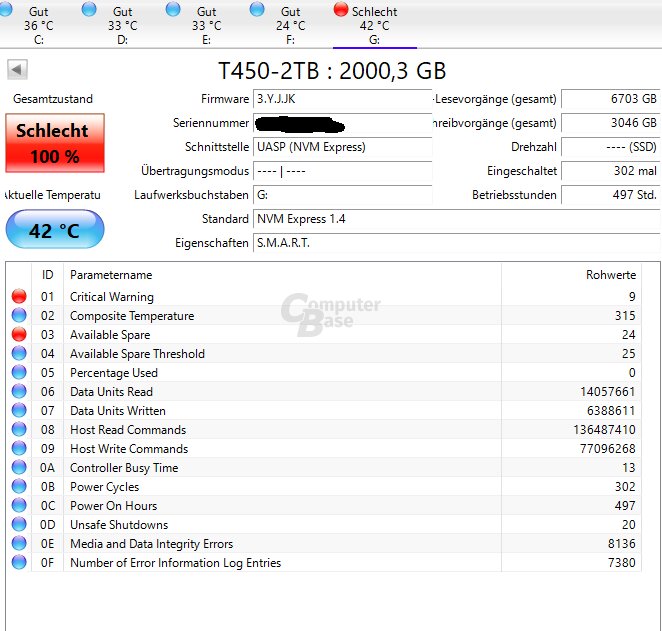Viewport: 662px width, 631px height.
Task: Click raw value 136487410 of Host Read Commands
Action: (x=604, y=430)
